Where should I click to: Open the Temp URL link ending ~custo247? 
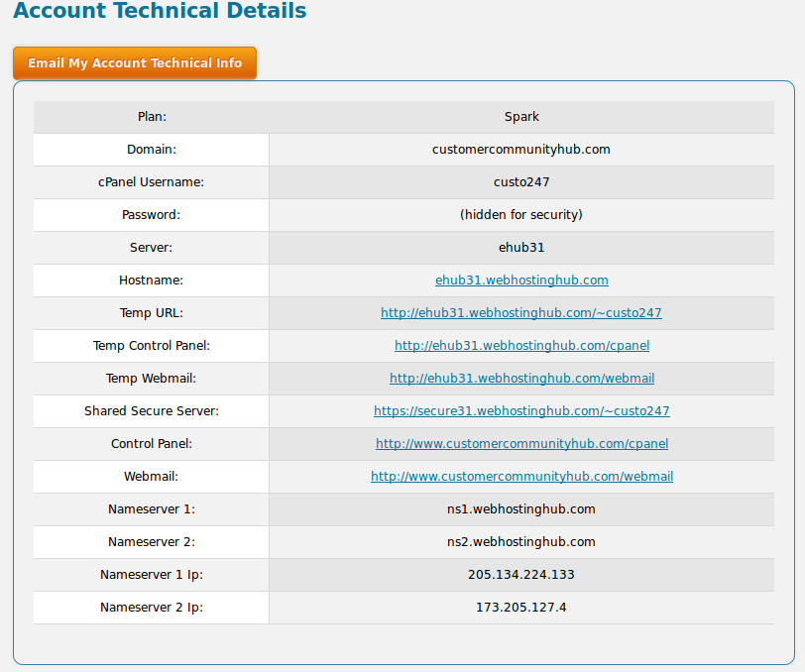click(521, 313)
